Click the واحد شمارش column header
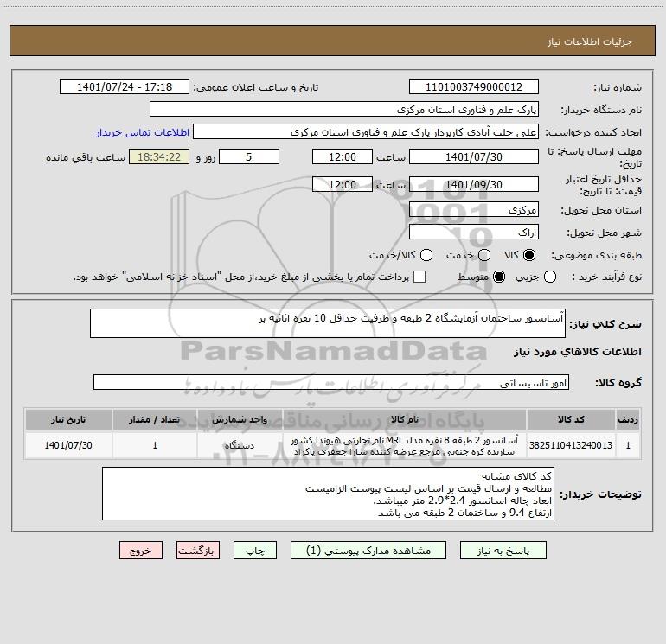 (x=240, y=419)
